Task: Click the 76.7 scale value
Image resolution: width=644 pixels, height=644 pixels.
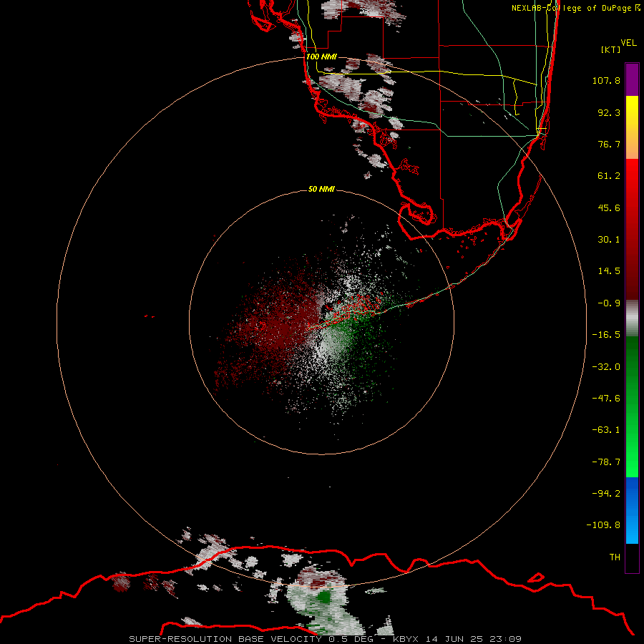Action: pyautogui.click(x=609, y=144)
